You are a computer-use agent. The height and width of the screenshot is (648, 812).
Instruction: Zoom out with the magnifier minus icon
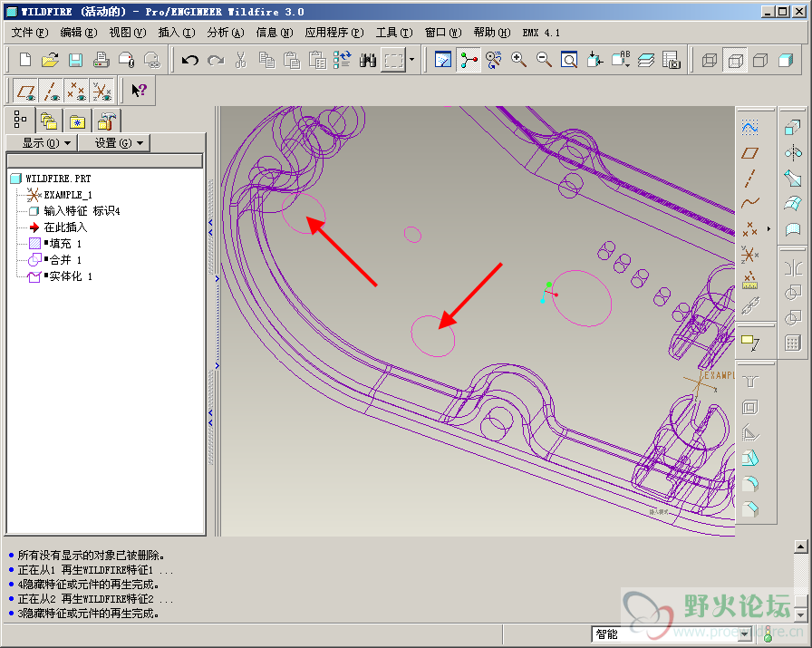click(544, 60)
